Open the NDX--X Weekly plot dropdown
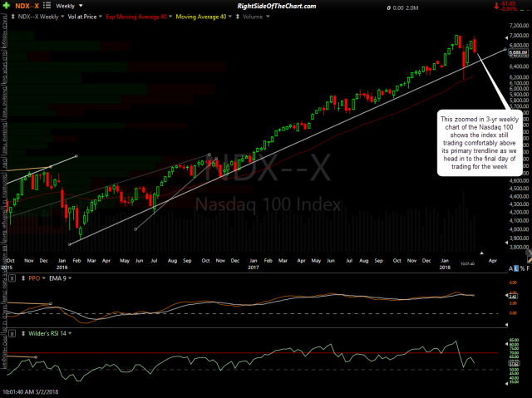532x398 pixels. coord(62,17)
